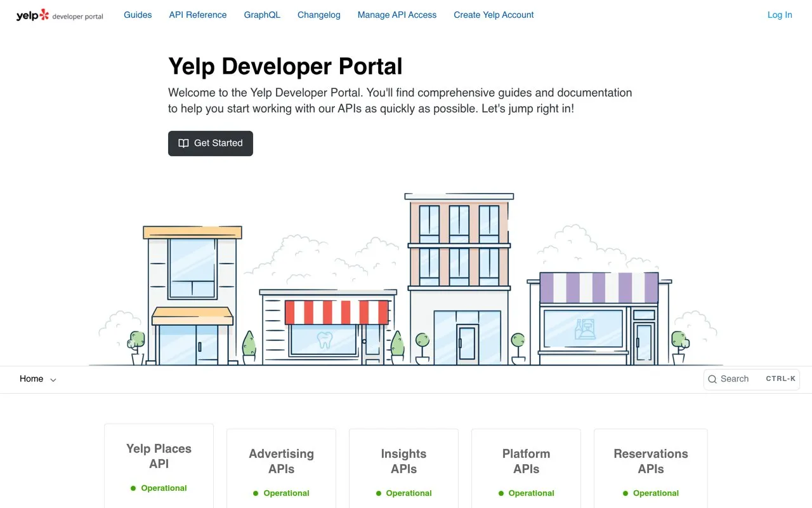Open the Reservations APIs card
This screenshot has width=812, height=508.
(x=651, y=469)
